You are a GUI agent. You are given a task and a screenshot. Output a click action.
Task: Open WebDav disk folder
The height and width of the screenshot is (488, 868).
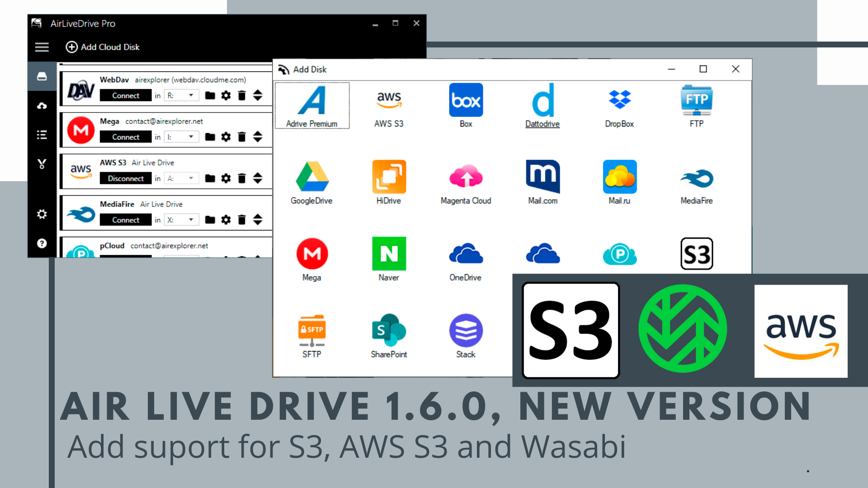pyautogui.click(x=210, y=95)
